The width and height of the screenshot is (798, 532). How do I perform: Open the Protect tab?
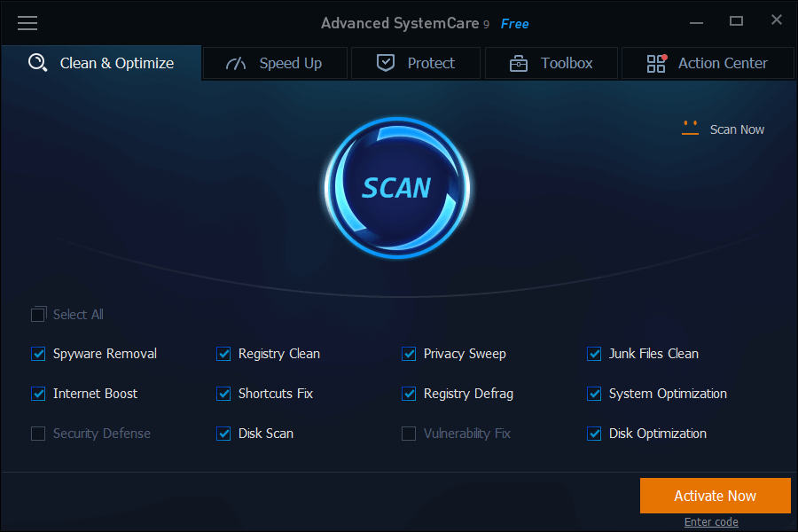tap(416, 63)
